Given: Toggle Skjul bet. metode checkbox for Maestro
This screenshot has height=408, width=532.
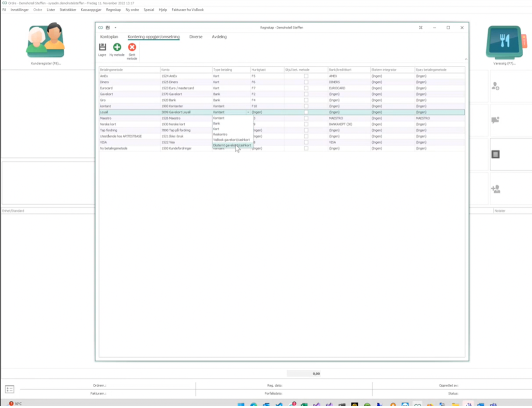Looking at the screenshot, I should (x=306, y=118).
